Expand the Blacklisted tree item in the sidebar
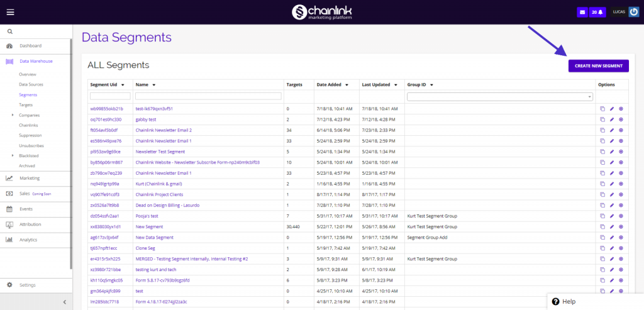The image size is (644, 310). pos(13,155)
